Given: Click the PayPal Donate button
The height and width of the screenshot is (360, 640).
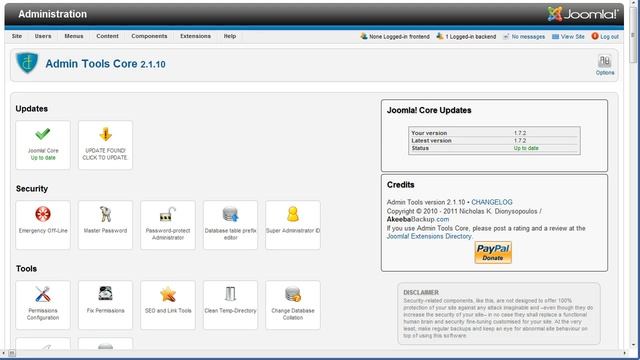Looking at the screenshot, I should (493, 253).
